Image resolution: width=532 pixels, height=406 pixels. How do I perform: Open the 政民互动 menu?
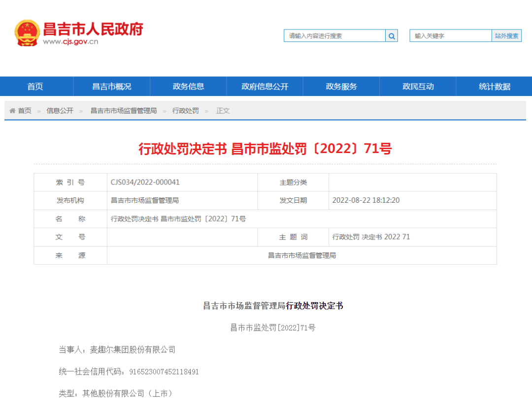(x=417, y=86)
